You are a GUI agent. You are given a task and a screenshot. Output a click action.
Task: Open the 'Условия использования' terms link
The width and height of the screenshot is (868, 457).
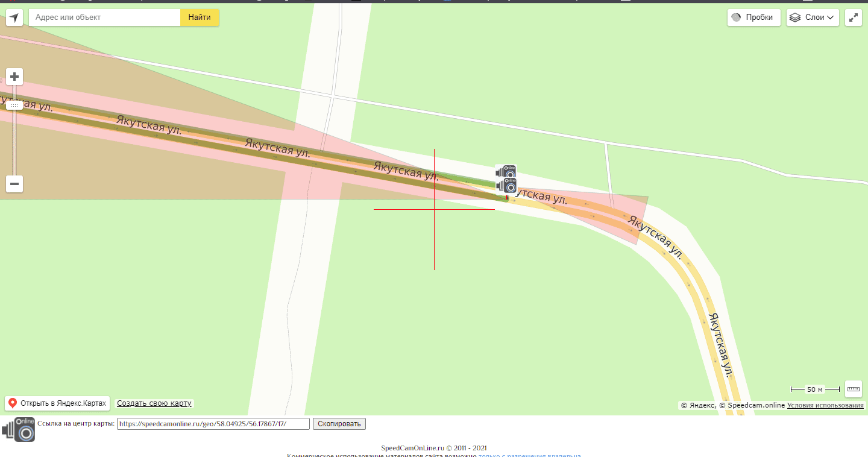[x=825, y=405]
